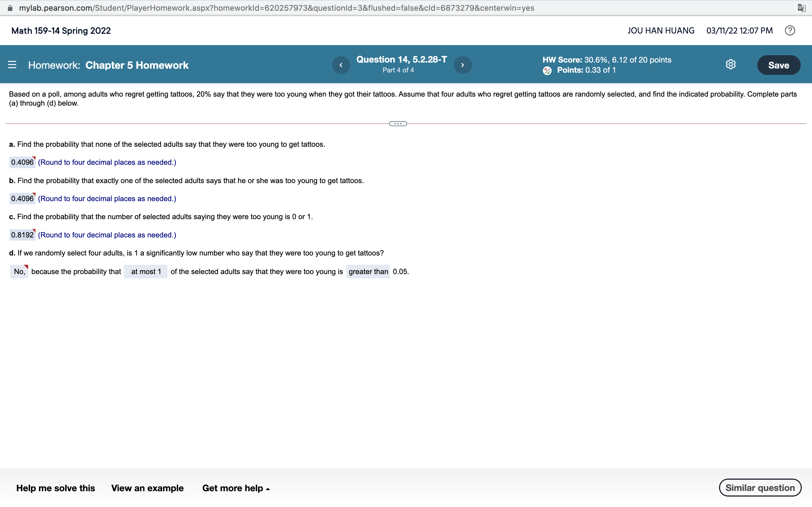Click 'View an example'
Viewport: 812px width, 507px height.
(x=147, y=488)
